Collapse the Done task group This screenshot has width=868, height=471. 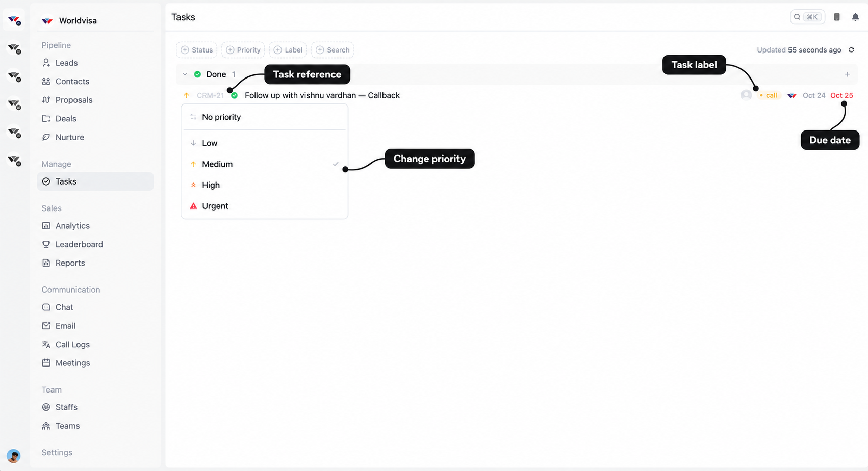185,74
